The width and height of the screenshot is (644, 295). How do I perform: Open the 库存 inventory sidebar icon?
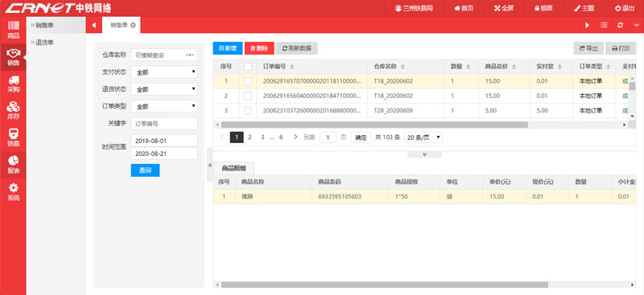13,111
